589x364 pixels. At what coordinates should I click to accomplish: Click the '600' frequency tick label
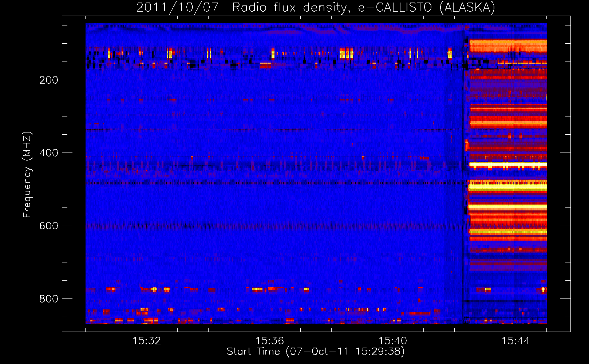coord(49,226)
